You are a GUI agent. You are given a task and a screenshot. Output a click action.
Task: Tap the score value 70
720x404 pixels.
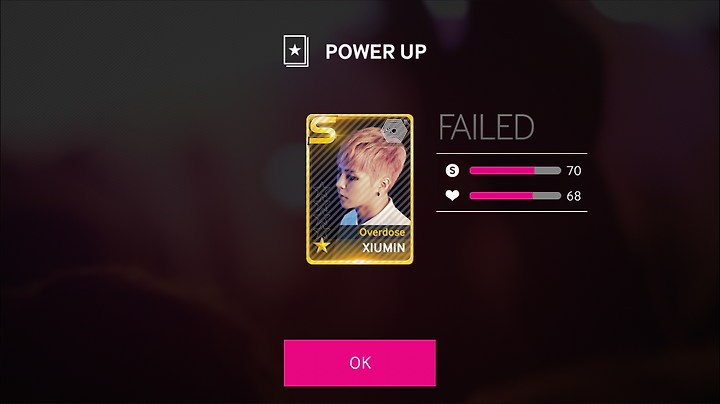click(x=574, y=171)
